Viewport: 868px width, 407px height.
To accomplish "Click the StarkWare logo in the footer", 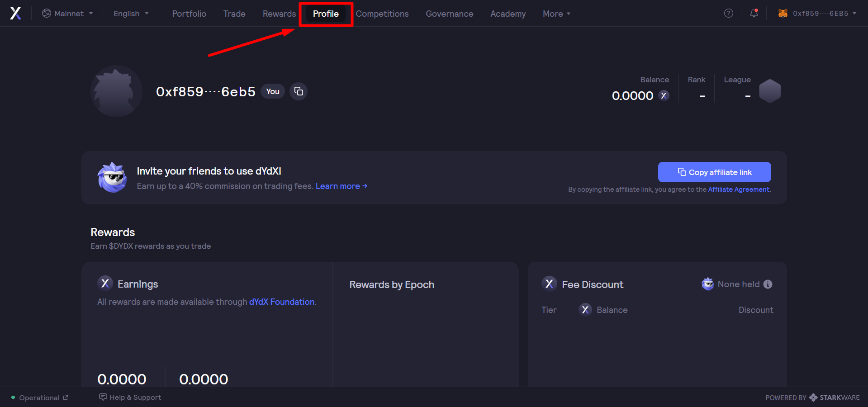I will tap(834, 398).
